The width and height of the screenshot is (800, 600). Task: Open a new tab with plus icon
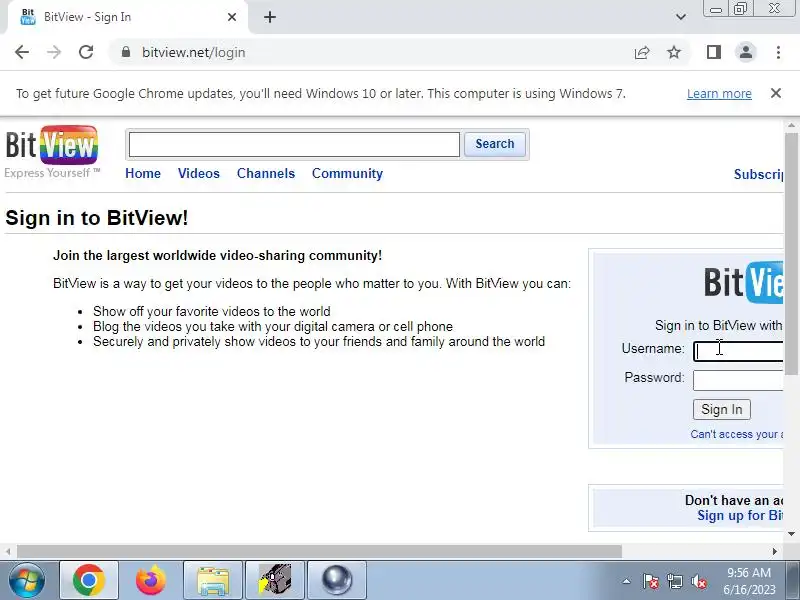click(270, 17)
